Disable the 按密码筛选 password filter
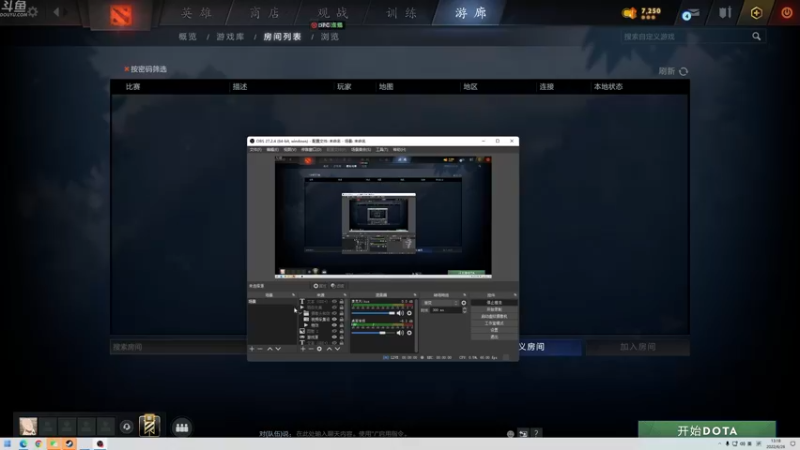800x450 pixels. 145,69
